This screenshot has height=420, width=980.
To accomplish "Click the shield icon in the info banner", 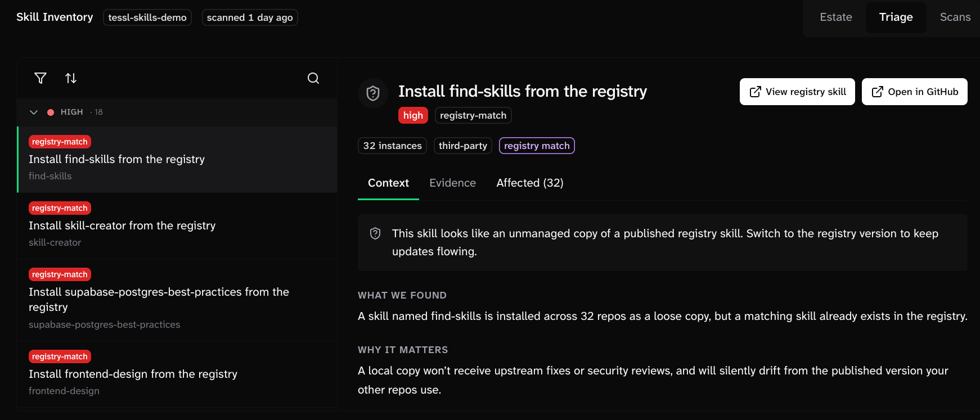I will click(375, 233).
